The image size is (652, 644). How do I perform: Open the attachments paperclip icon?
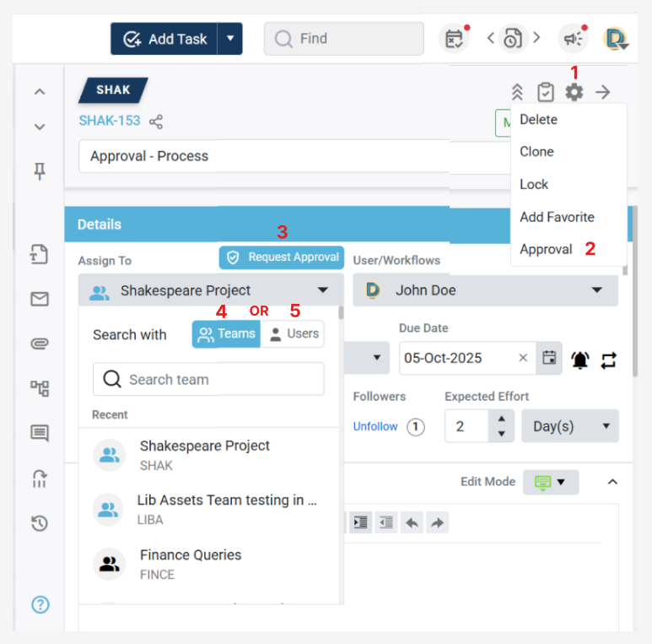pyautogui.click(x=40, y=344)
